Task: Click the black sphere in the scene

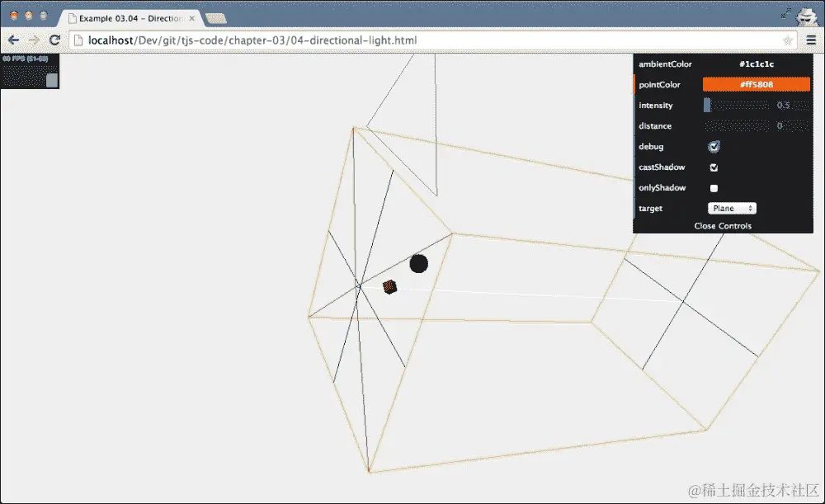Action: [x=419, y=264]
